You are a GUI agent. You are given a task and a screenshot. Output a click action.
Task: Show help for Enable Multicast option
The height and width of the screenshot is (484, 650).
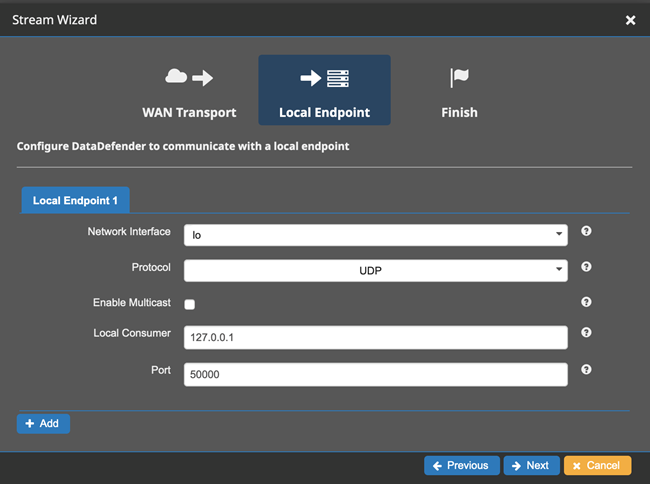coord(586,302)
